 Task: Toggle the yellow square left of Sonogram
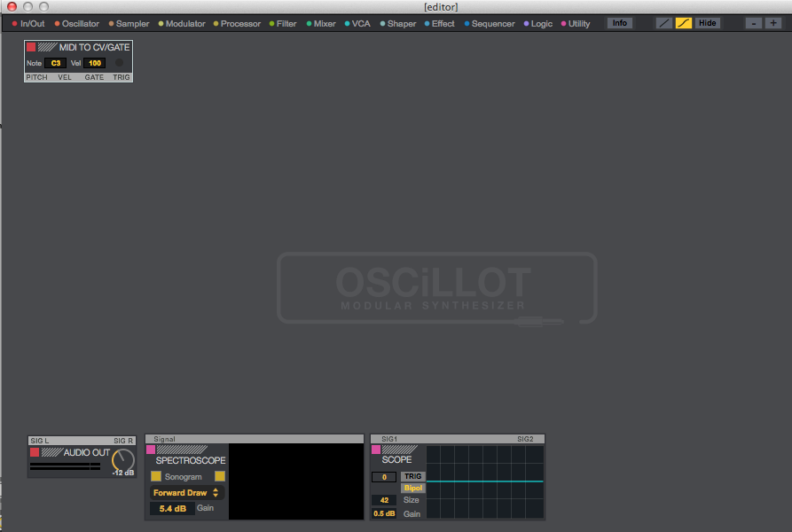click(156, 476)
